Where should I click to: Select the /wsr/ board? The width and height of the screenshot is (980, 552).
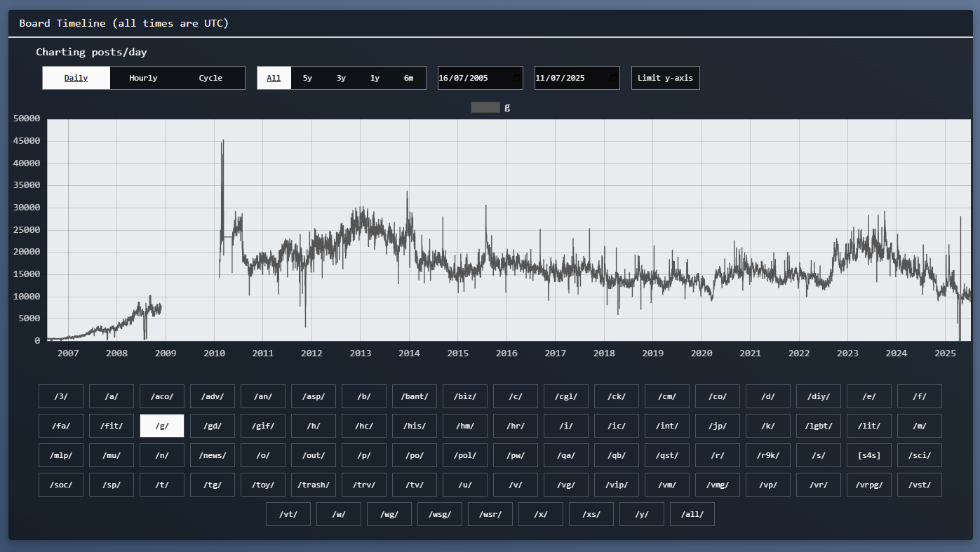pos(490,514)
